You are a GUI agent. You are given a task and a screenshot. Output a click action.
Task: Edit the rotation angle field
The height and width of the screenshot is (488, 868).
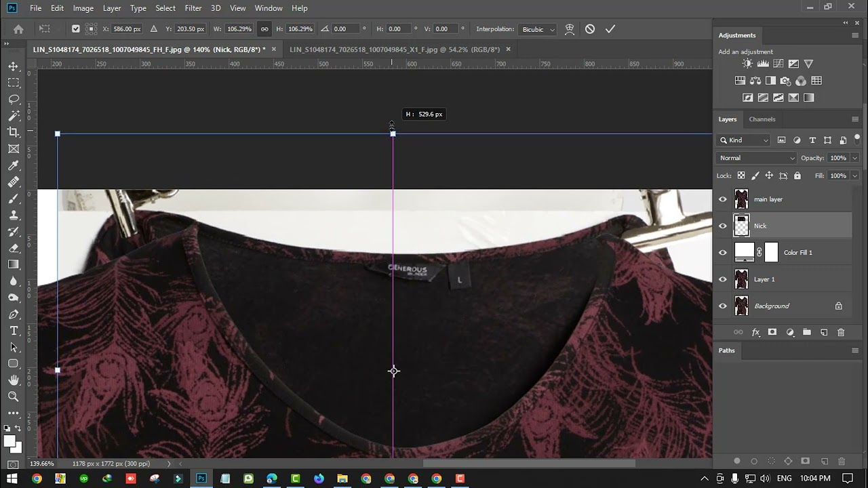coord(344,29)
